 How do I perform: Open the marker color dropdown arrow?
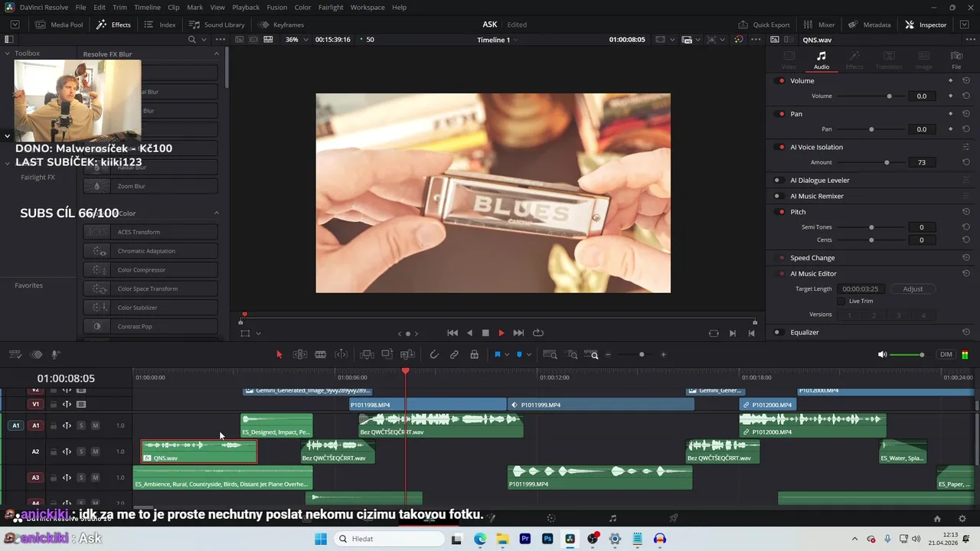click(529, 354)
